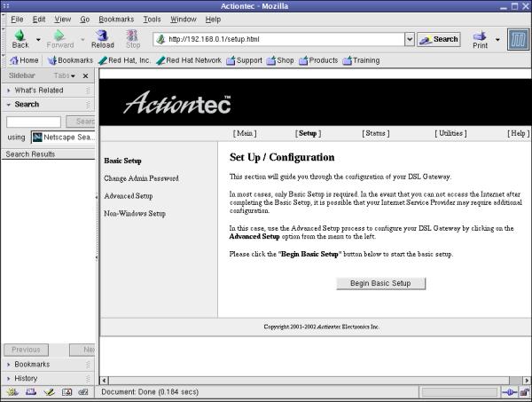
Task: Open IRC Chat from status bar icon
Action: [x=83, y=392]
